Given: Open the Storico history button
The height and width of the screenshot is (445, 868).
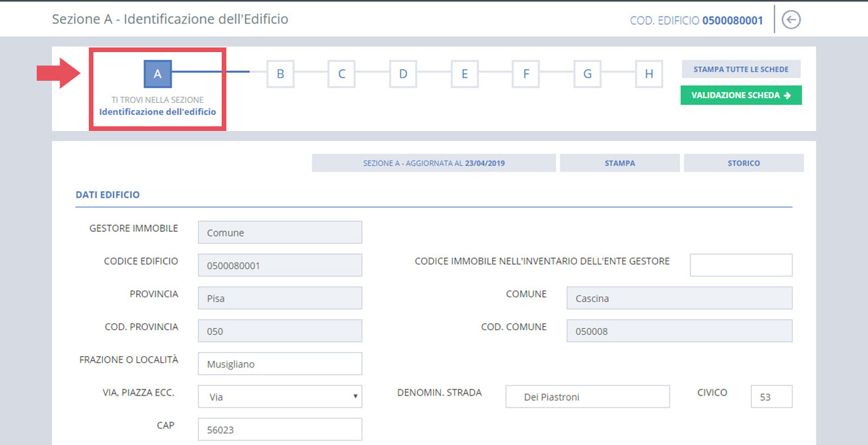Looking at the screenshot, I should 744,163.
